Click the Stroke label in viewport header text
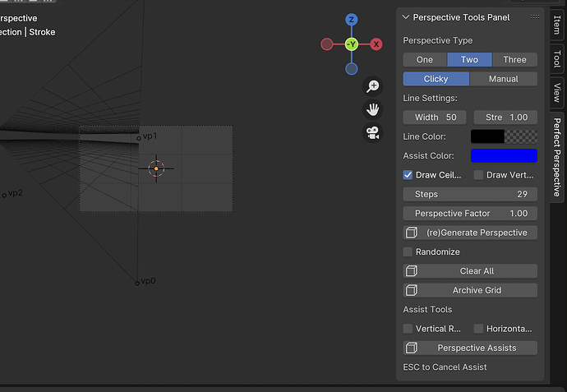Image resolution: width=567 pixels, height=392 pixels. (x=42, y=32)
